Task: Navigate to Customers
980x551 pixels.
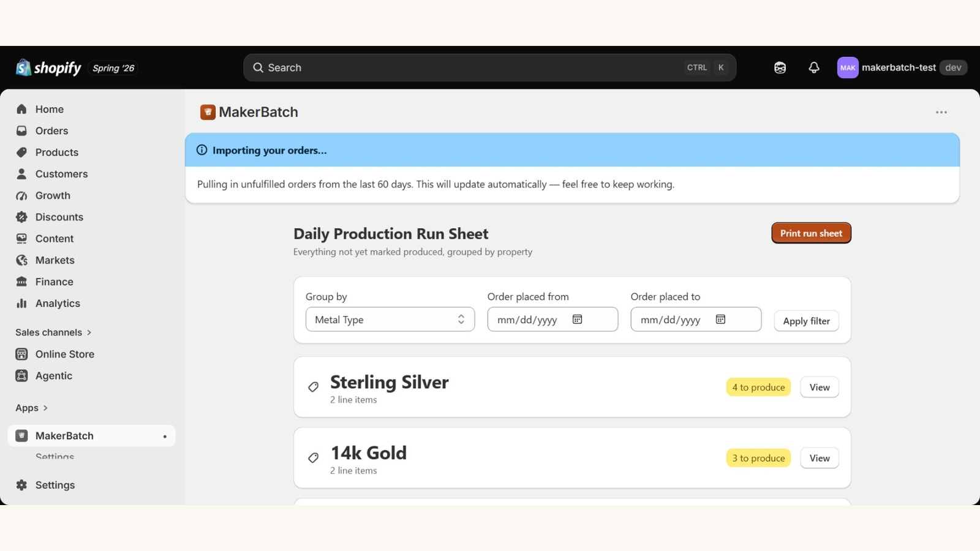Action: click(x=92, y=174)
